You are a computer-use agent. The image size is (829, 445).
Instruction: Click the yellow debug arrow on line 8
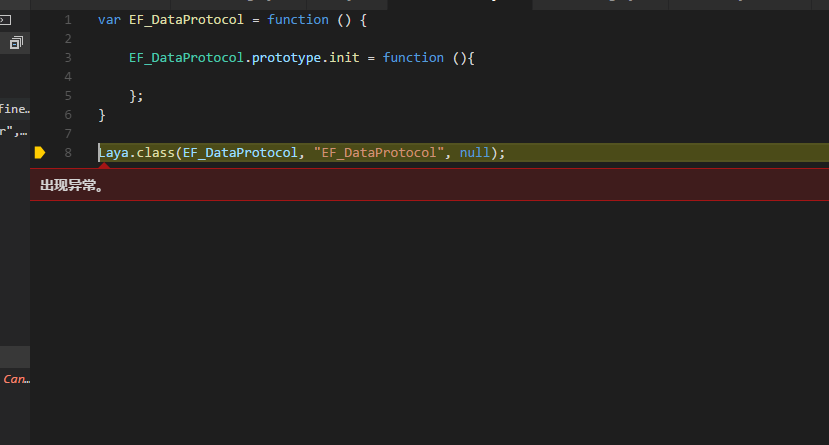coord(40,153)
